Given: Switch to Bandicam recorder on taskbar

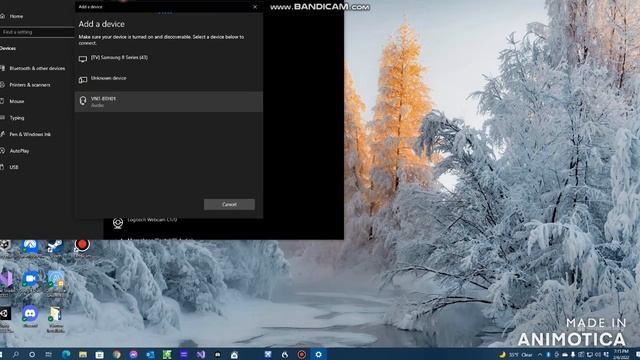Looking at the screenshot, I should (x=302, y=355).
